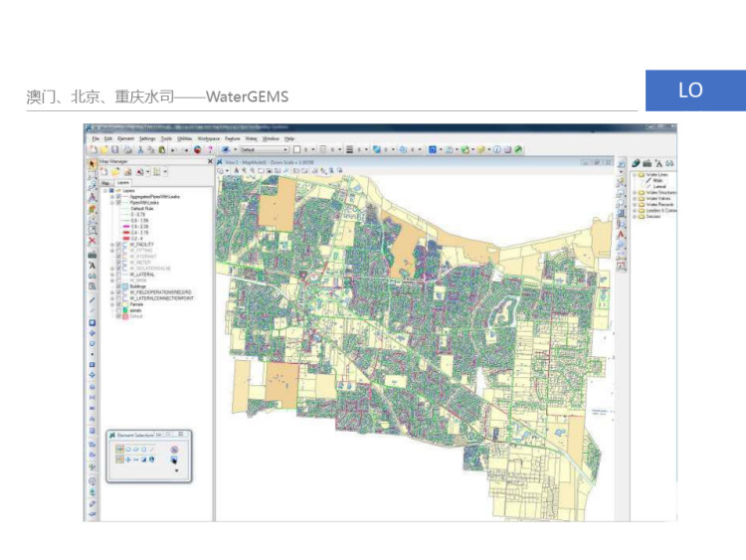Select the Main item under Water Lines

click(x=658, y=181)
